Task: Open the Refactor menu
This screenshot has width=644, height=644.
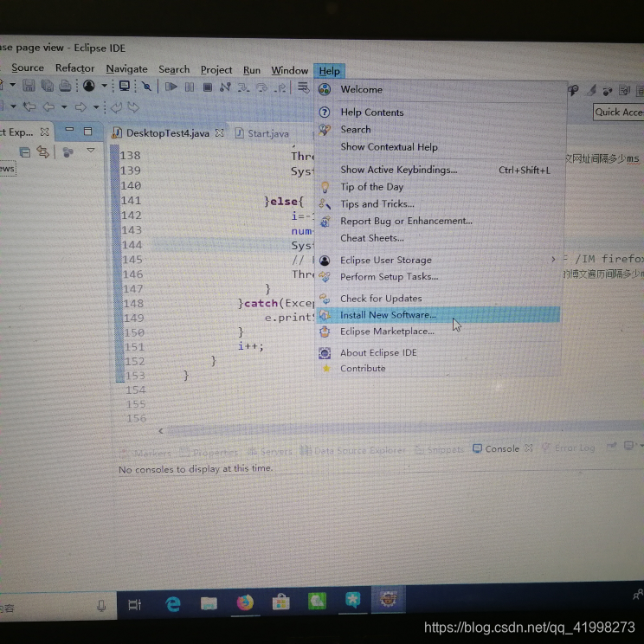Action: [74, 68]
